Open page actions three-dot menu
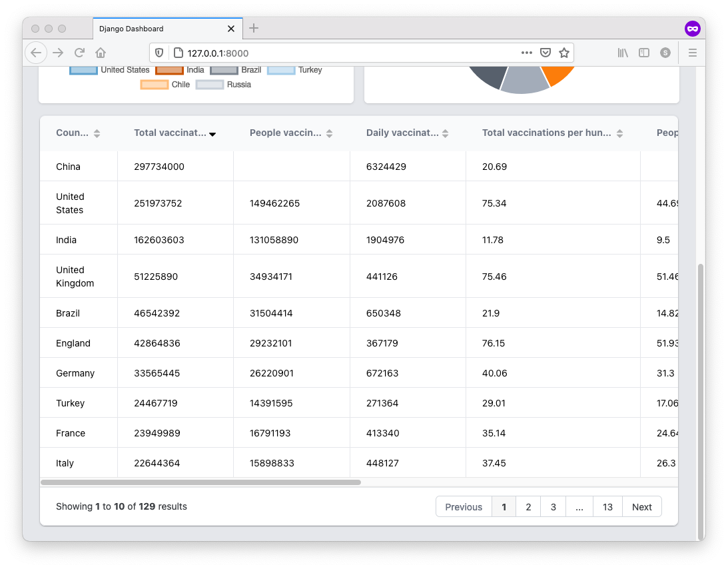 pos(526,53)
